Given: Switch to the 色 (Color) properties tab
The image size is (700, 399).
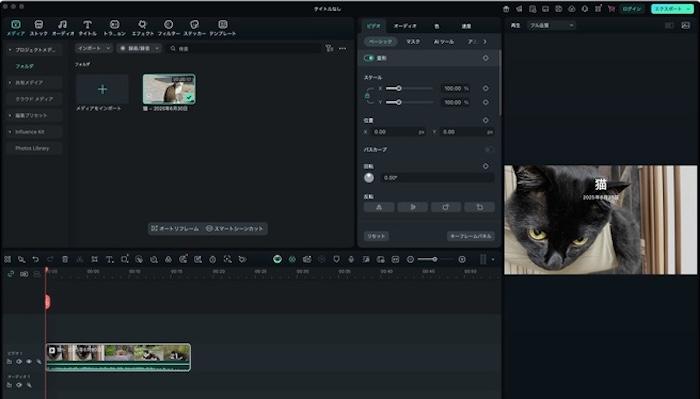Looking at the screenshot, I should (437, 26).
